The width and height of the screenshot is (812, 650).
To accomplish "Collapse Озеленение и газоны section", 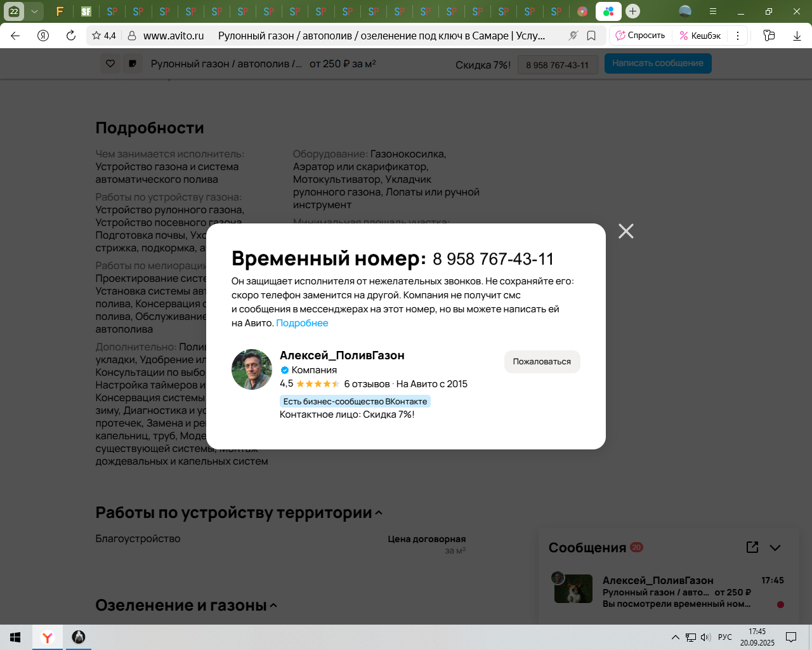I will point(273,606).
